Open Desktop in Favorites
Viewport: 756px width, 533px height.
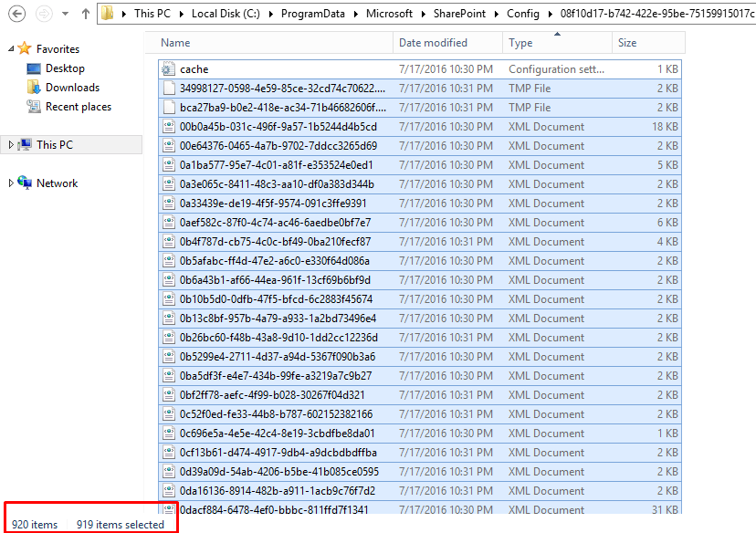coord(65,68)
